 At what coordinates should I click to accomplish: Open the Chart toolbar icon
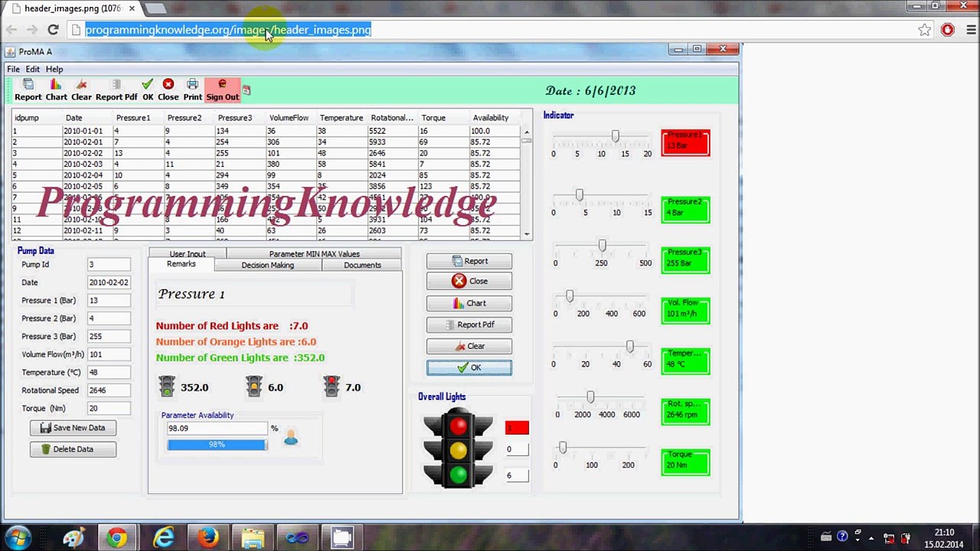pos(56,90)
